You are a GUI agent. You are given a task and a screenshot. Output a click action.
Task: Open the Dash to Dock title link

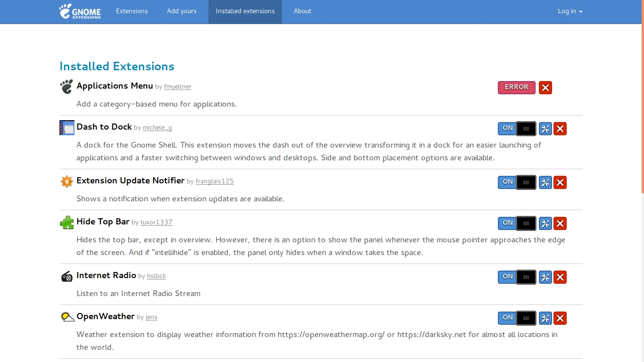coord(104,127)
